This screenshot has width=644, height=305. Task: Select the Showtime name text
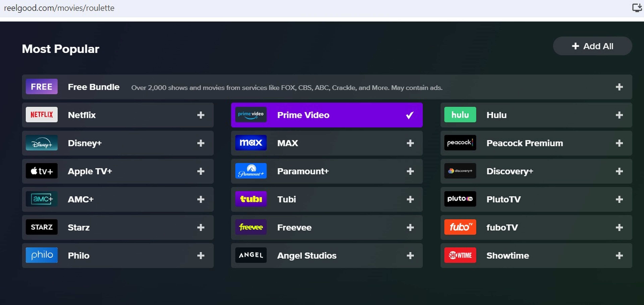pos(508,256)
